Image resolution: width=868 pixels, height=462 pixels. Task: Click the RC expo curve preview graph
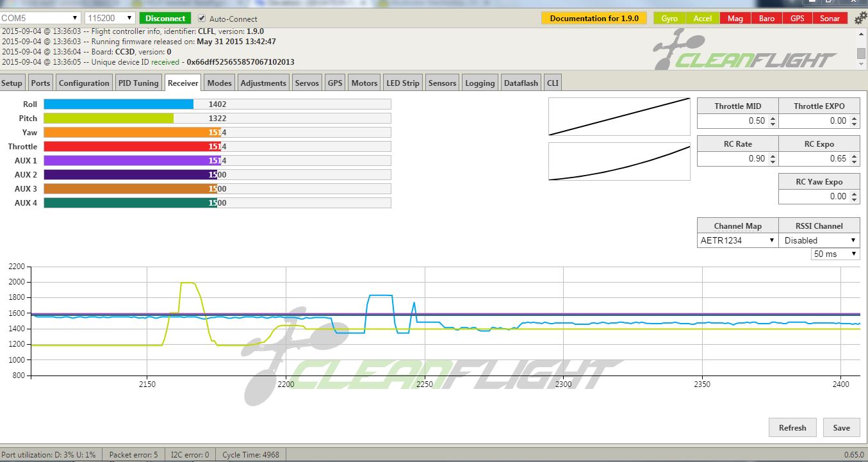[619, 161]
